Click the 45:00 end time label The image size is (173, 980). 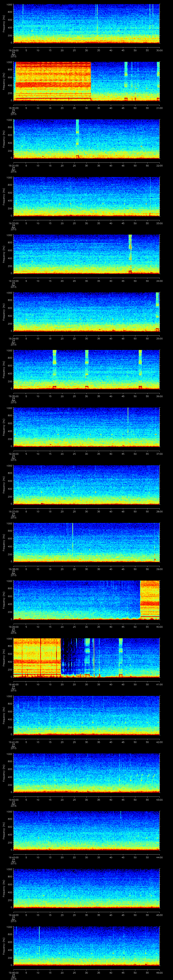(159, 915)
